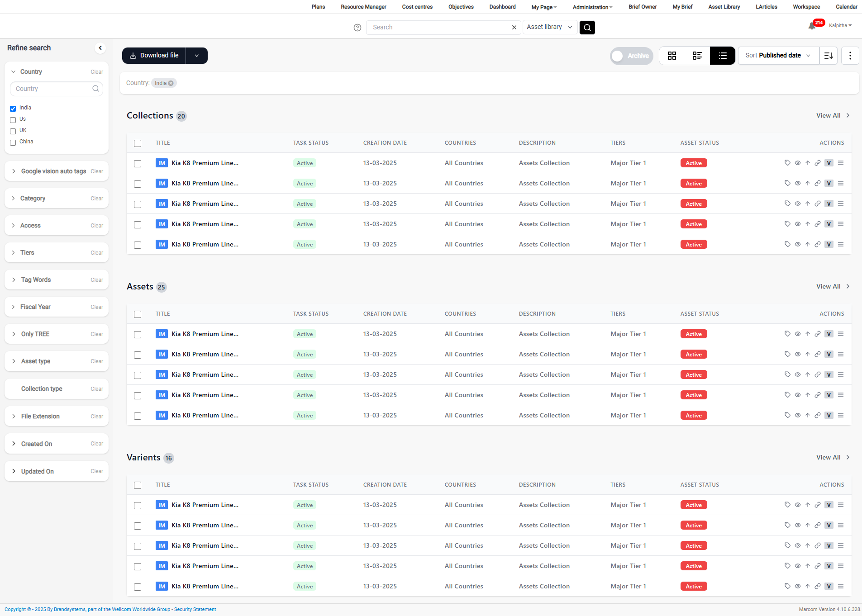This screenshot has width=862, height=616.
Task: Click the upload arrow in the last Varients row
Action: (x=808, y=586)
